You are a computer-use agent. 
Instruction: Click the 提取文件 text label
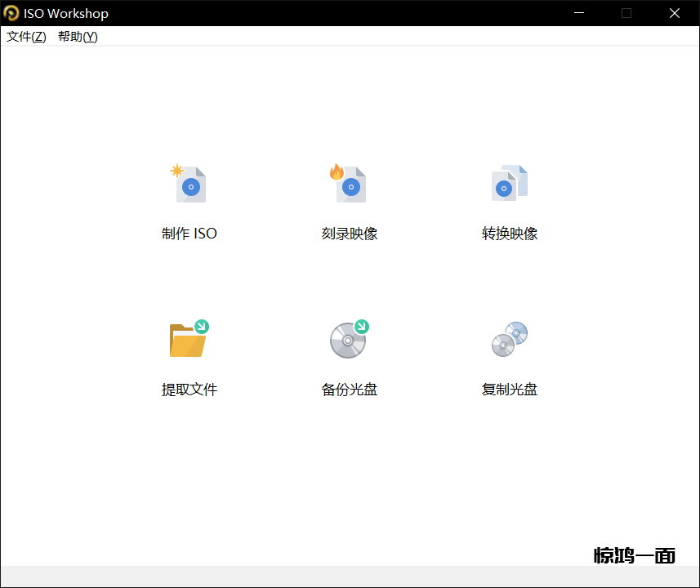(189, 390)
